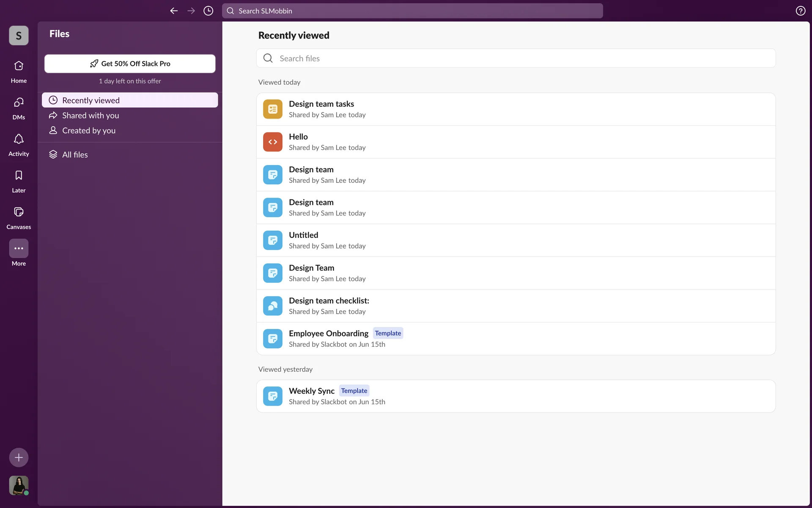Screen dimensions: 812x508
Task: Select Created by you tab
Action: coord(89,131)
